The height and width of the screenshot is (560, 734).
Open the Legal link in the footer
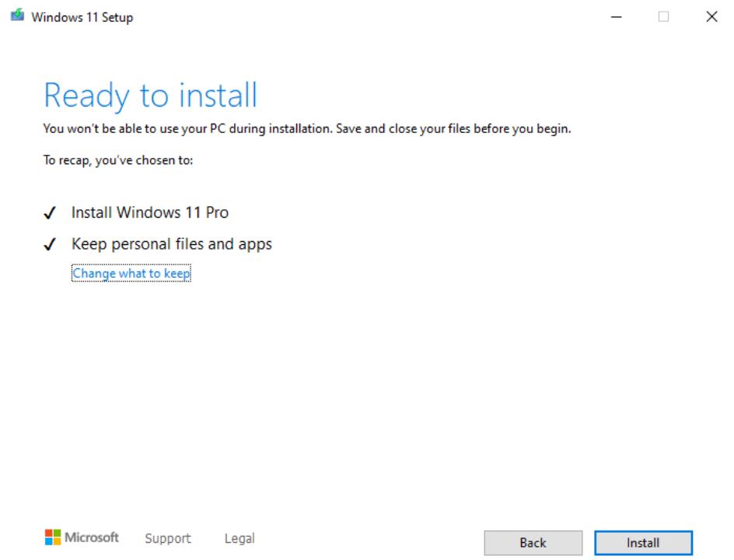239,538
